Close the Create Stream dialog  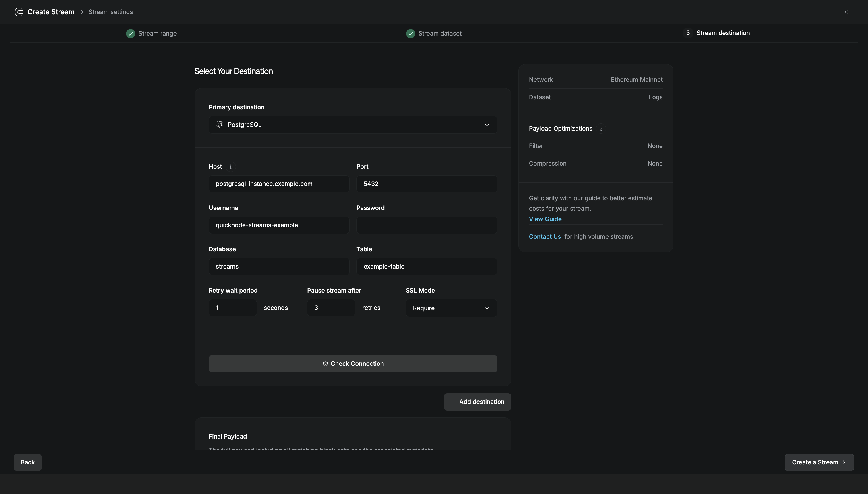tap(845, 12)
